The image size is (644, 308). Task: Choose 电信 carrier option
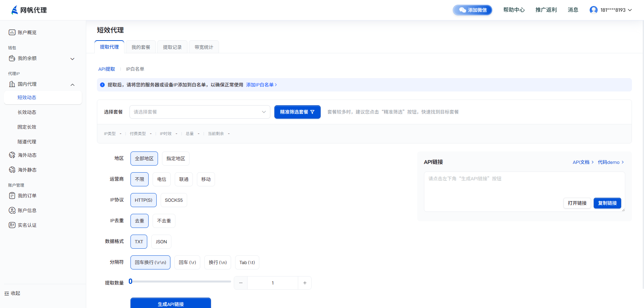click(162, 179)
